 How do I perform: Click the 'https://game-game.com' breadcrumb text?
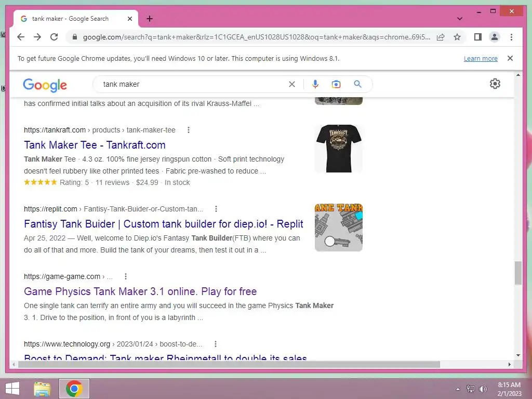[x=62, y=276]
